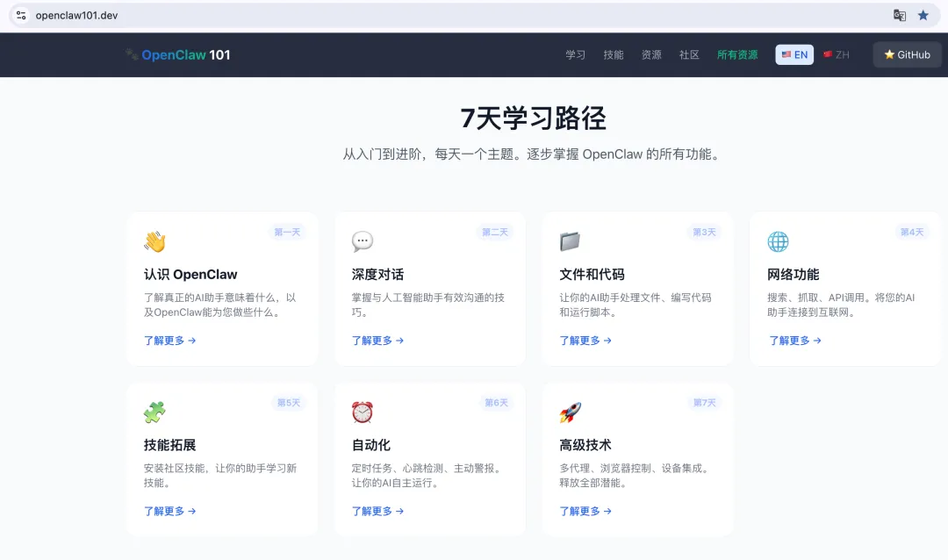Click the rocket icon on 高级技术 card

[x=571, y=412]
